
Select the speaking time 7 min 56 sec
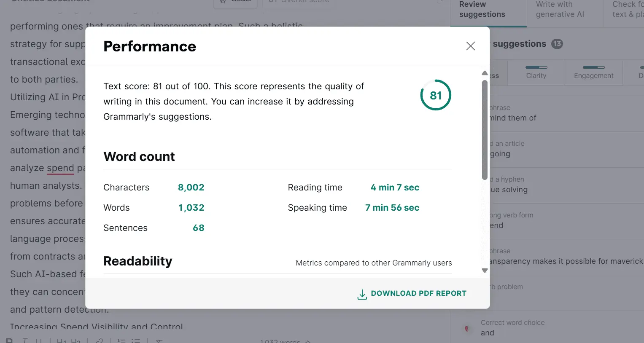392,208
